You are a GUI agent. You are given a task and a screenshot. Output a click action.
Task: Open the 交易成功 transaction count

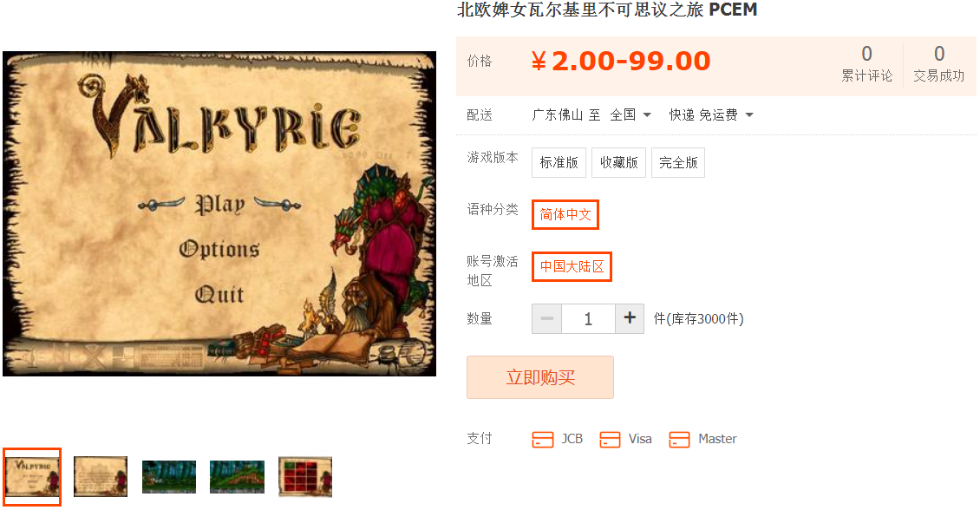point(938,64)
